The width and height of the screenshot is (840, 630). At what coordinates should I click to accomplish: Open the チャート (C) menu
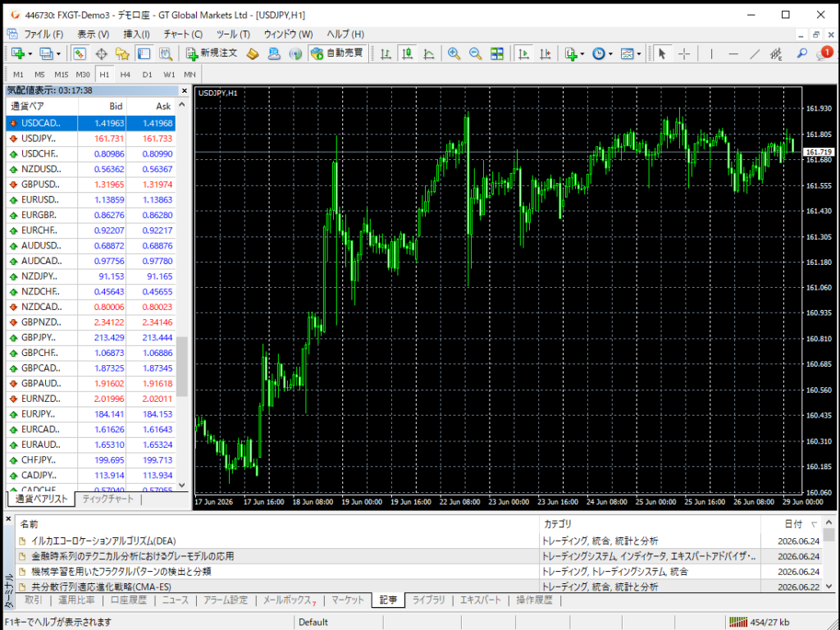(183, 34)
